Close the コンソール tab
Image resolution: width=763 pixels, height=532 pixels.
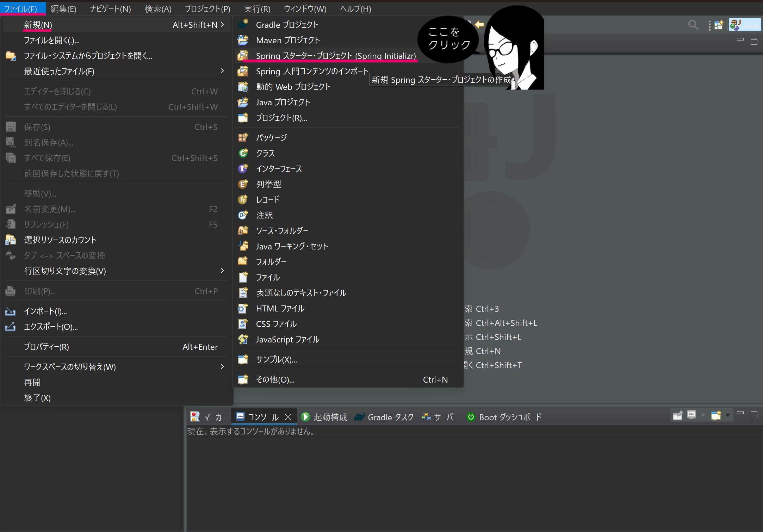pos(288,417)
